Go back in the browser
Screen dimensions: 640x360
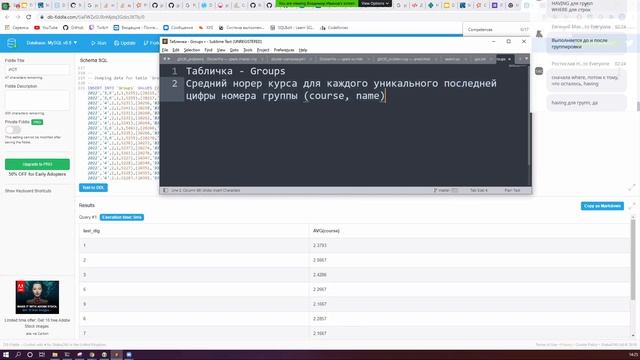(x=7, y=17)
